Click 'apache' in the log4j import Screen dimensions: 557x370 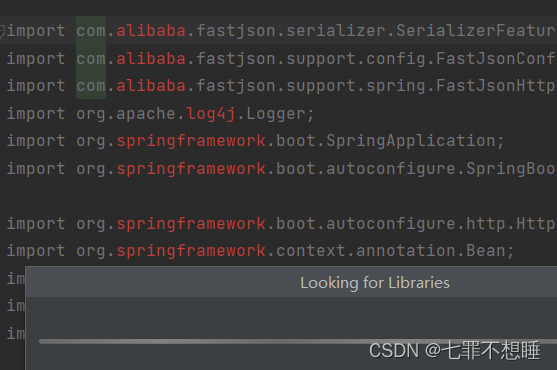(146, 114)
